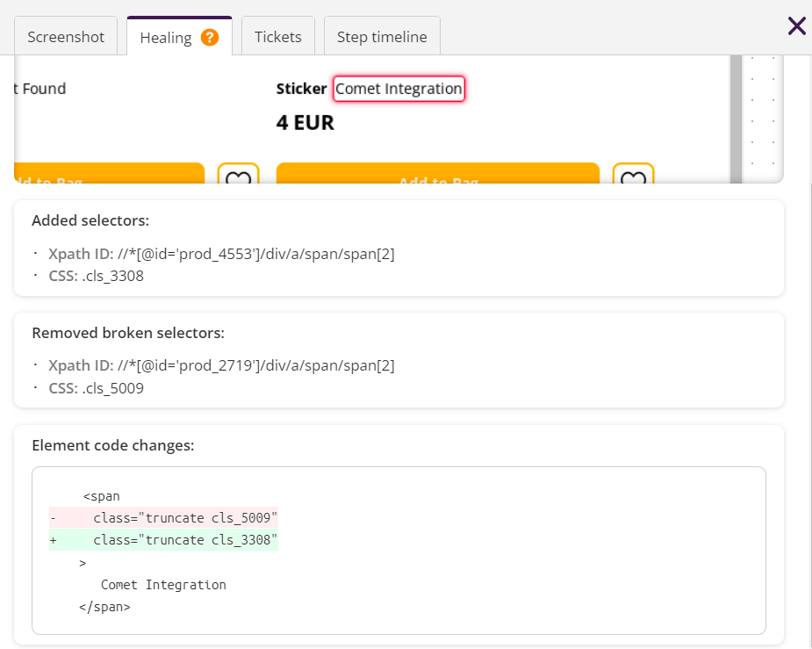Select the Healing tab
This screenshot has height=649, width=812.
(179, 36)
